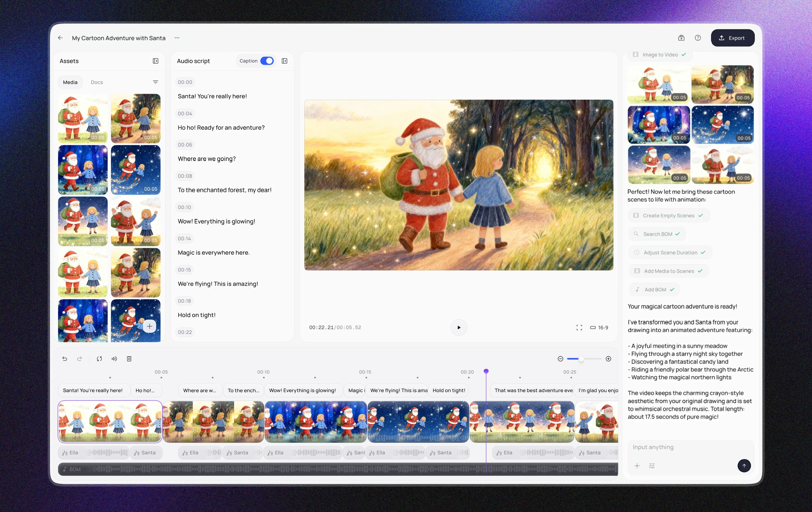The image size is (812, 512).
Task: Open the 16:9 aspect ratio selector
Action: click(x=599, y=328)
